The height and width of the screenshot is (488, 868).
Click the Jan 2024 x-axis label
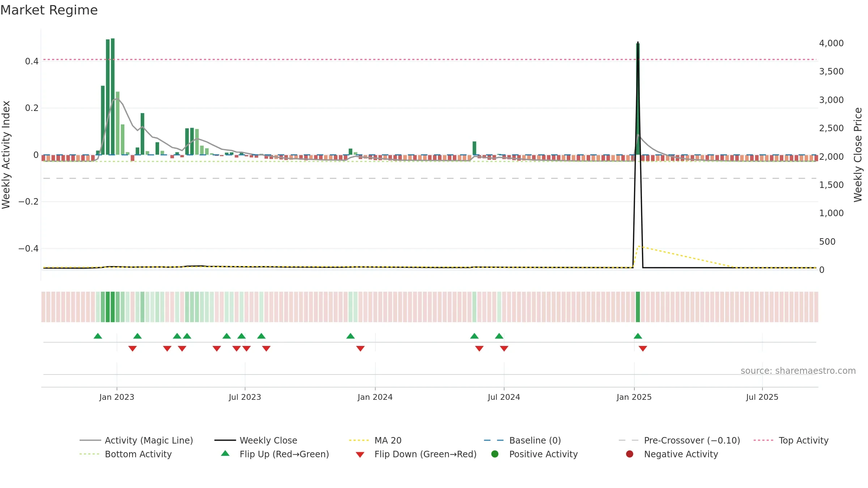(375, 397)
